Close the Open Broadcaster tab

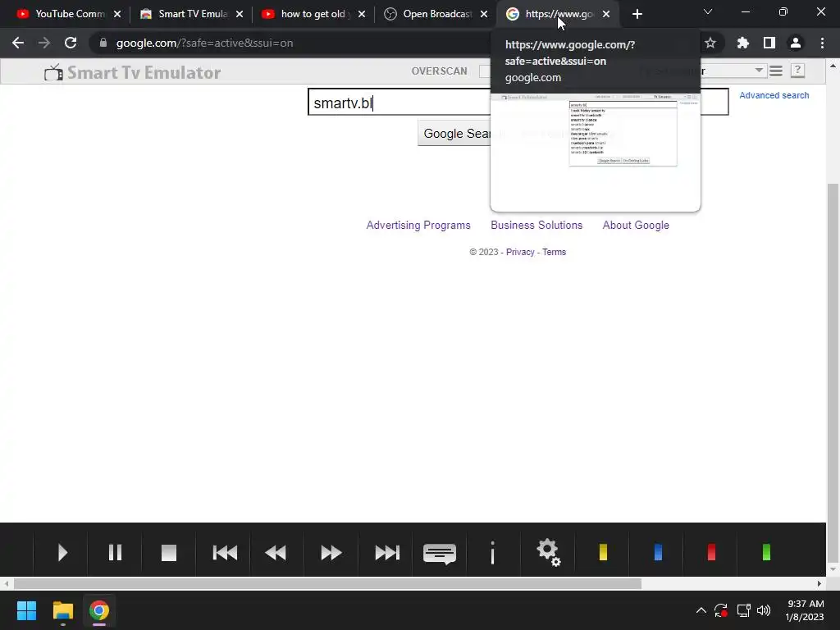click(484, 15)
